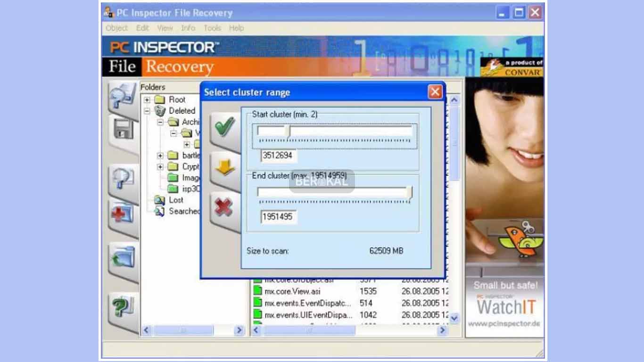The width and height of the screenshot is (644, 362).
Task: Open the Object menu
Action: (117, 28)
